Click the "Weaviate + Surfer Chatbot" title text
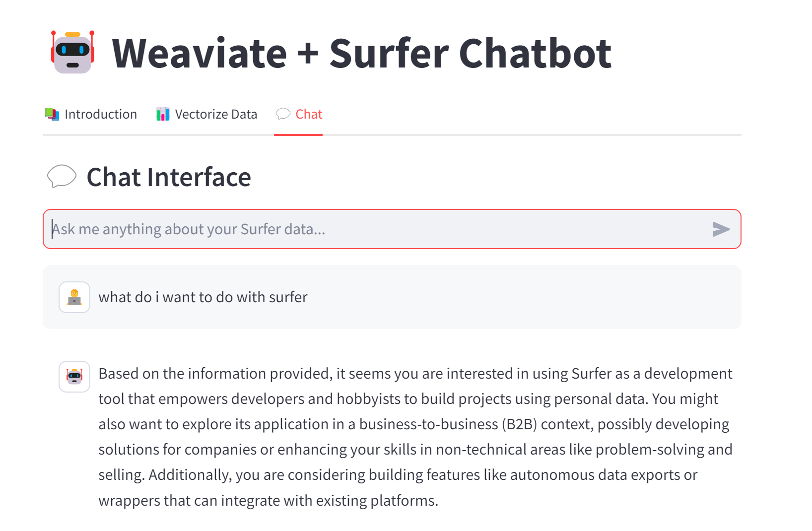The height and width of the screenshot is (531, 812). tap(362, 54)
